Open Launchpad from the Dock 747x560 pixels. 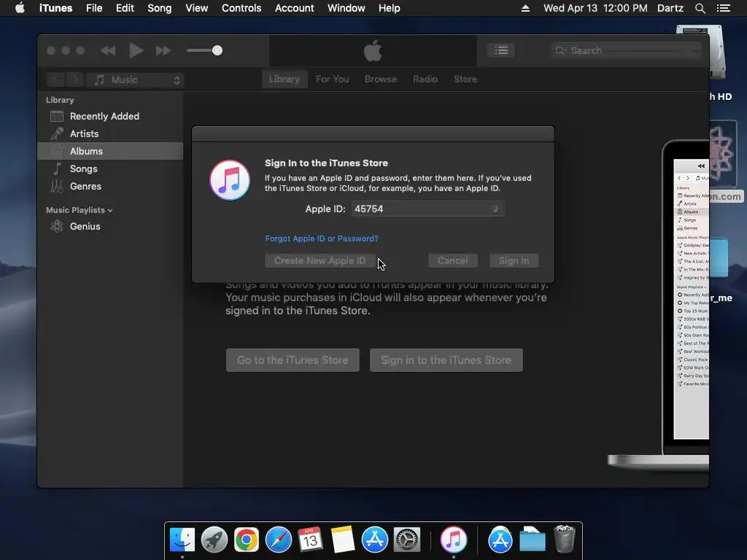pos(214,540)
